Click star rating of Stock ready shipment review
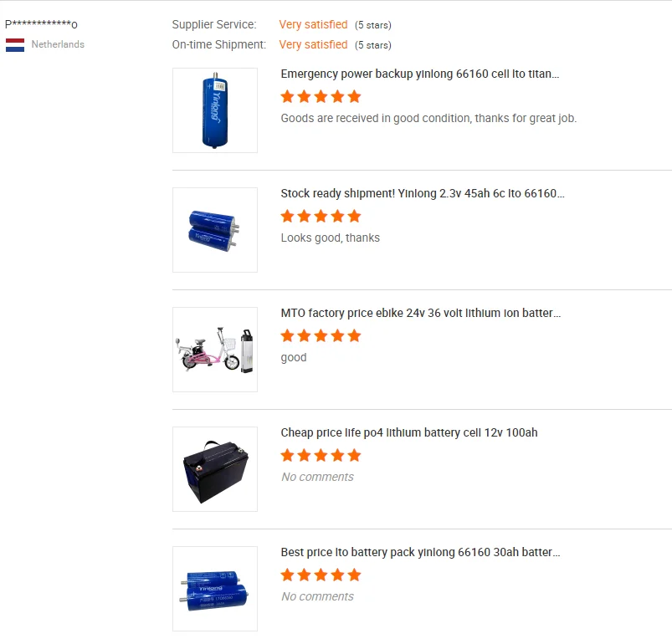The width and height of the screenshot is (672, 644). 321,217
